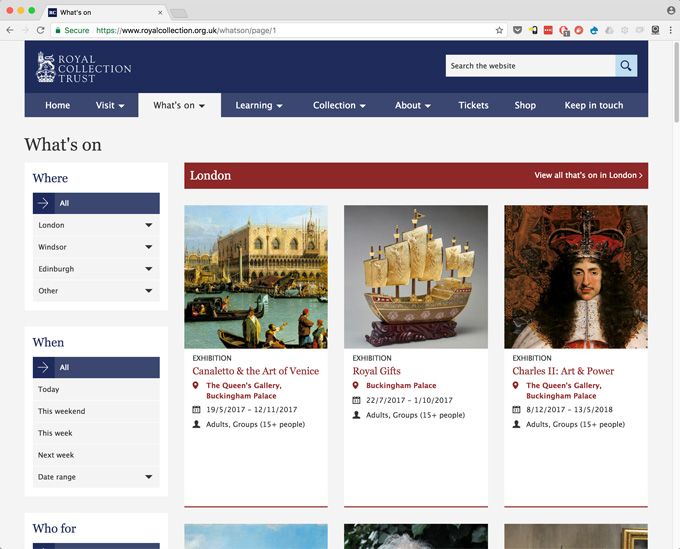Select All under Where filter
The width and height of the screenshot is (680, 549).
[96, 203]
